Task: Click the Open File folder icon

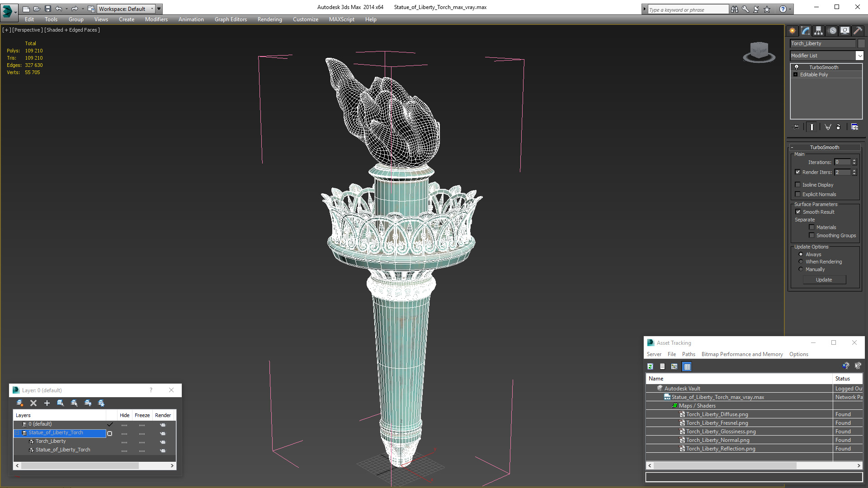Action: [37, 9]
